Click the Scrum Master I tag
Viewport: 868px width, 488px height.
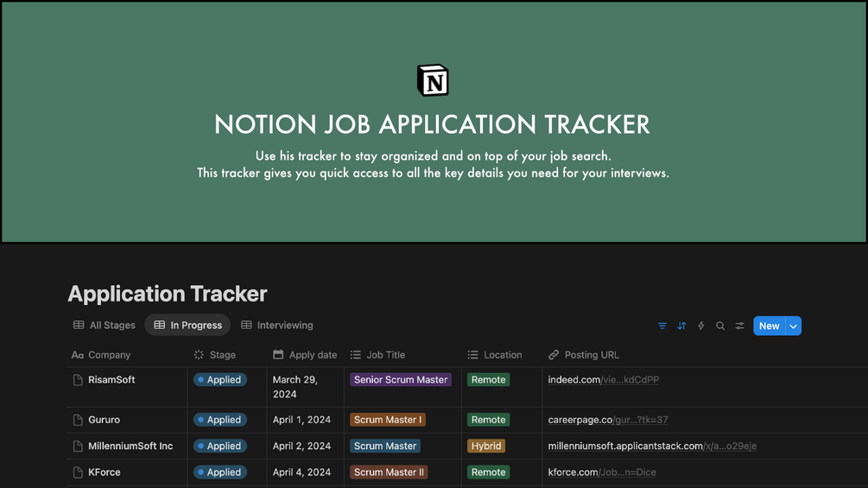(388, 420)
